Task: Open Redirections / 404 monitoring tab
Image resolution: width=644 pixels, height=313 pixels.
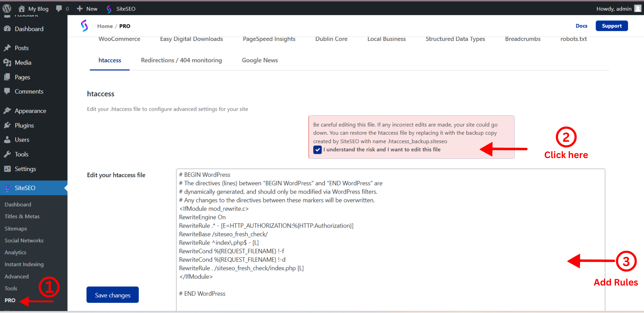Action: coord(181,60)
